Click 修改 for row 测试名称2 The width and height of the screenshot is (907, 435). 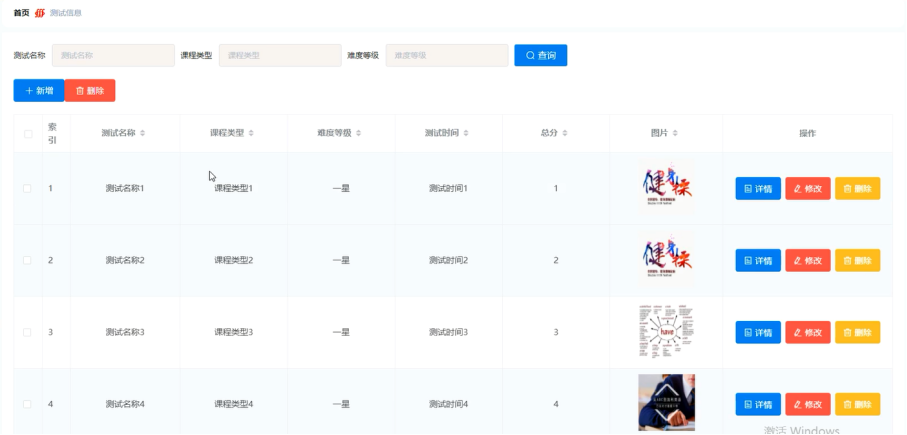point(808,260)
